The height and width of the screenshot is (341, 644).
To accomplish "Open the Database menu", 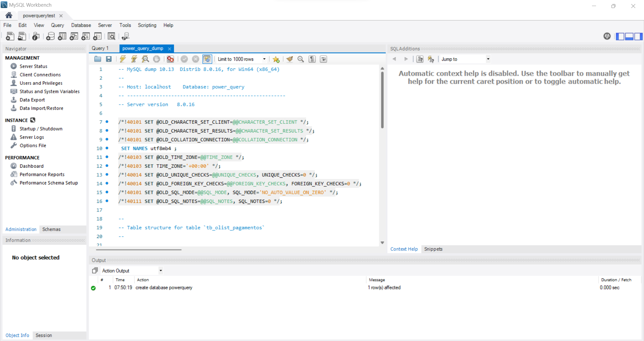I will coord(81,25).
